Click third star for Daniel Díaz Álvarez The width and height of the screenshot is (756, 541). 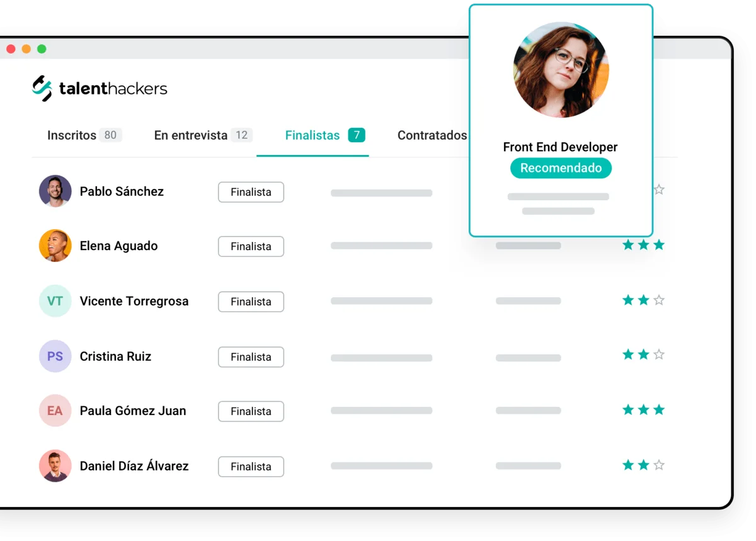(659, 465)
